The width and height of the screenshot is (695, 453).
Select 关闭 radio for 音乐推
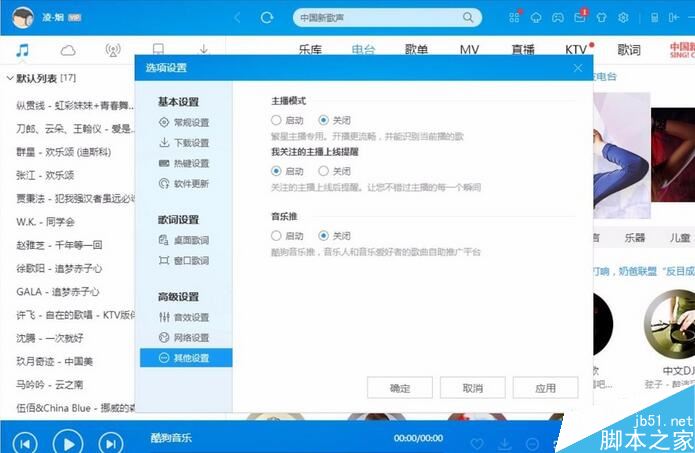[324, 236]
